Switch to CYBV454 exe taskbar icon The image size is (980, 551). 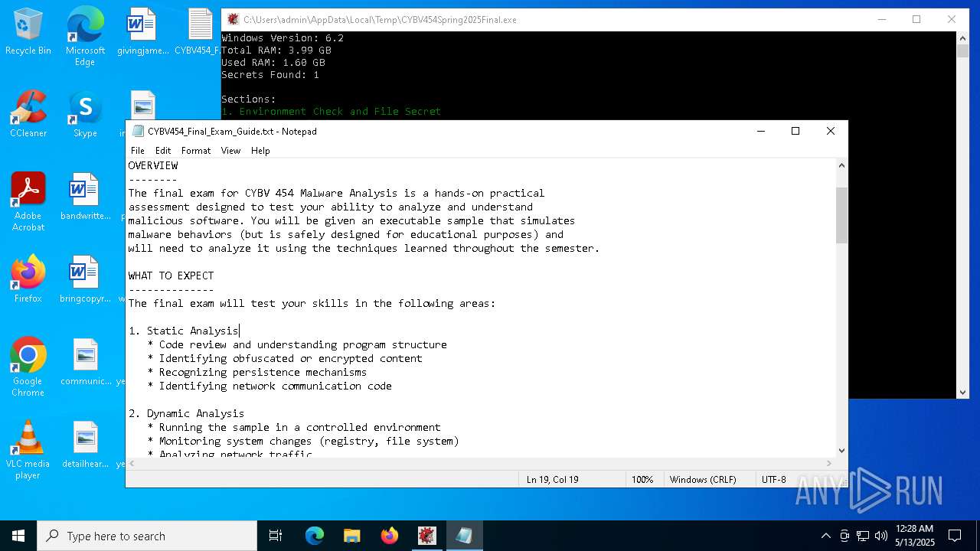click(x=427, y=536)
